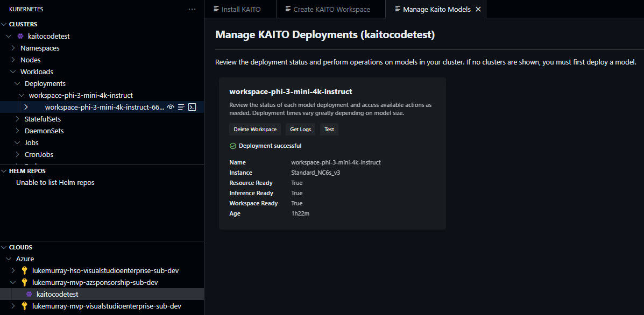Collapse lukemurray-mvp-azsponsorship-sub-dev subscription
Image resolution: width=644 pixels, height=315 pixels.
pyautogui.click(x=13, y=282)
